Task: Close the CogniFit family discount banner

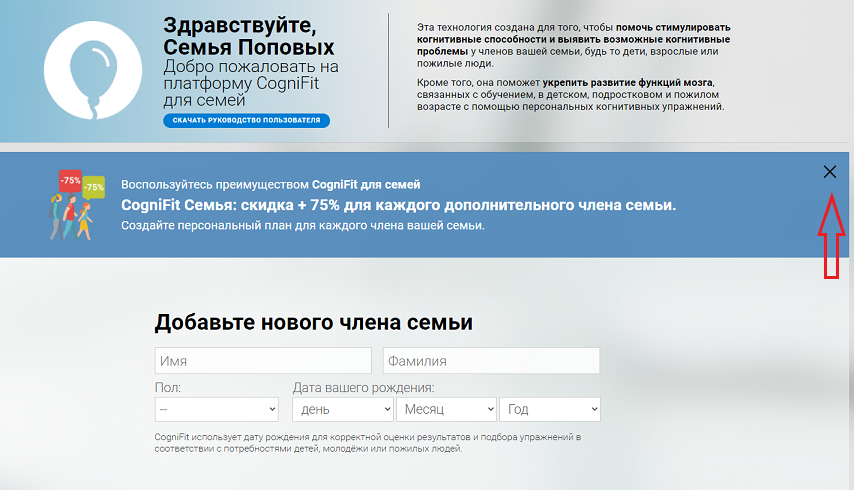Action: pos(829,172)
